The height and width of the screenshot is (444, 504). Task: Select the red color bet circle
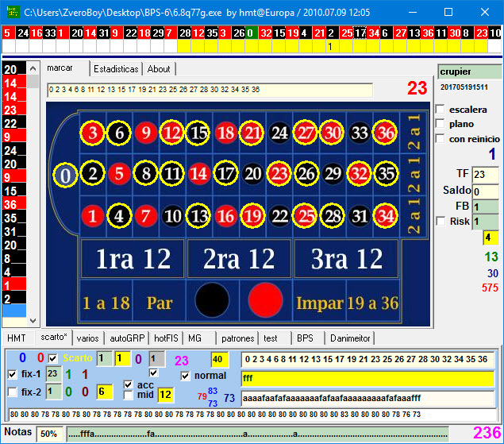[x=266, y=300]
